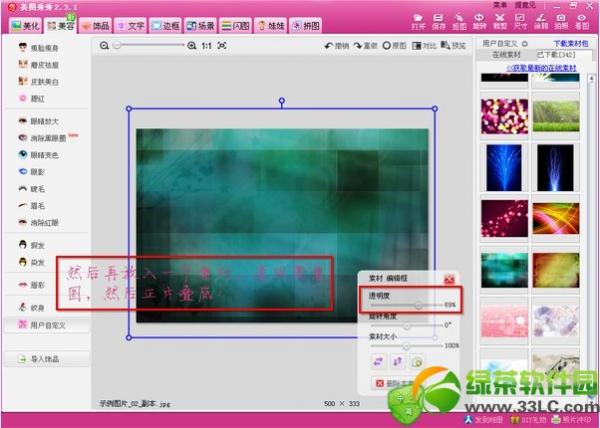Image resolution: width=600 pixels, height=428 pixels.
Task: Select the 裁剪 crop scissors icon
Action: tap(500, 22)
